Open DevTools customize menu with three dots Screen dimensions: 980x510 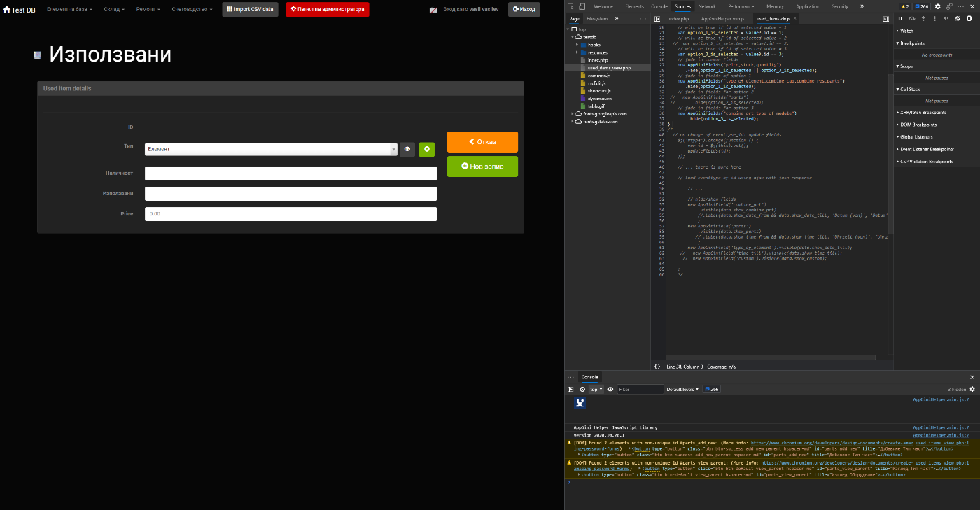[x=960, y=6]
